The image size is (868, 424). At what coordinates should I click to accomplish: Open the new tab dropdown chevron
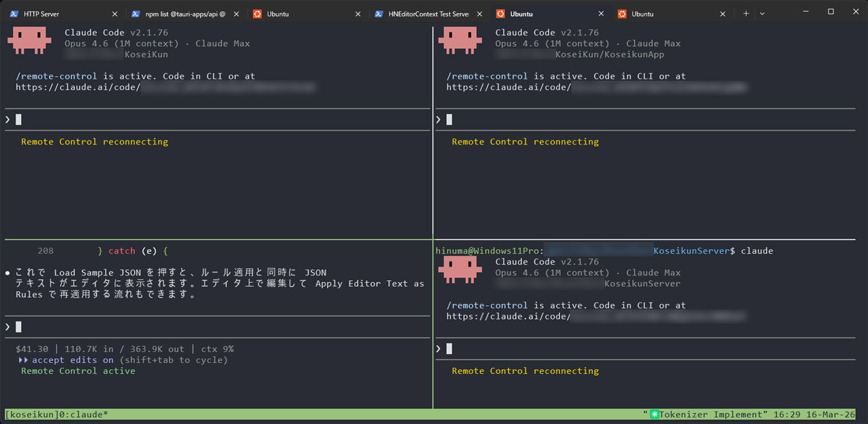763,13
